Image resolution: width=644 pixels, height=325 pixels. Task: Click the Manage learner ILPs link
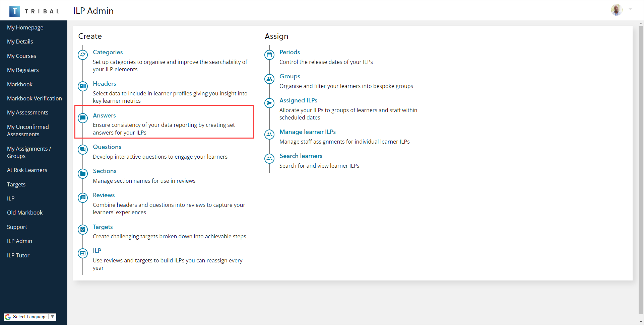(307, 132)
